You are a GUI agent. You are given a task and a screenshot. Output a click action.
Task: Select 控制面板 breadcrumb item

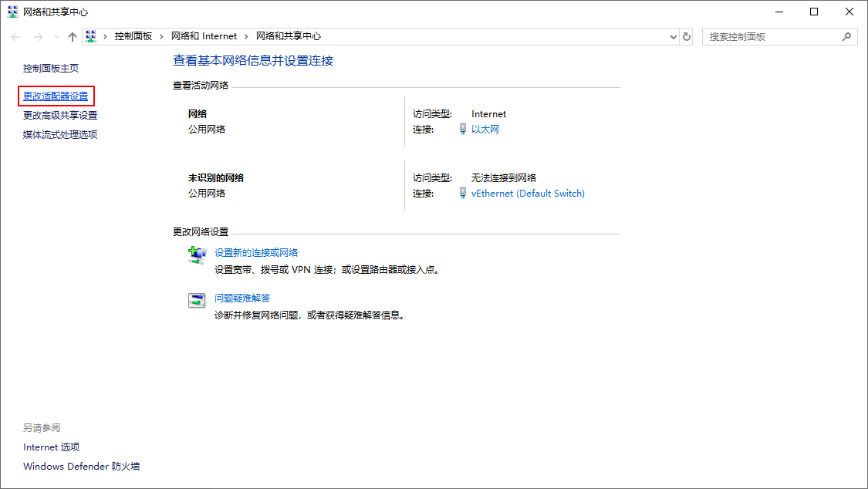133,36
